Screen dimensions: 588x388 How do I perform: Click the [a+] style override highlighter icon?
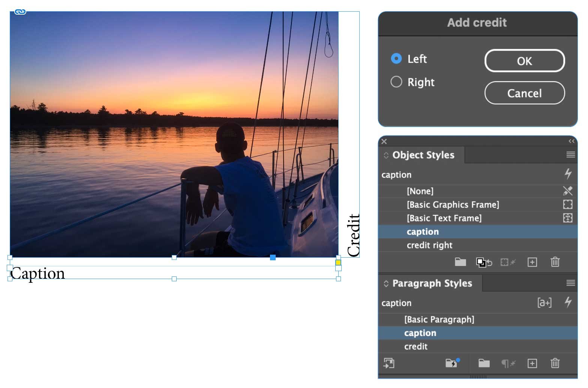click(x=544, y=302)
